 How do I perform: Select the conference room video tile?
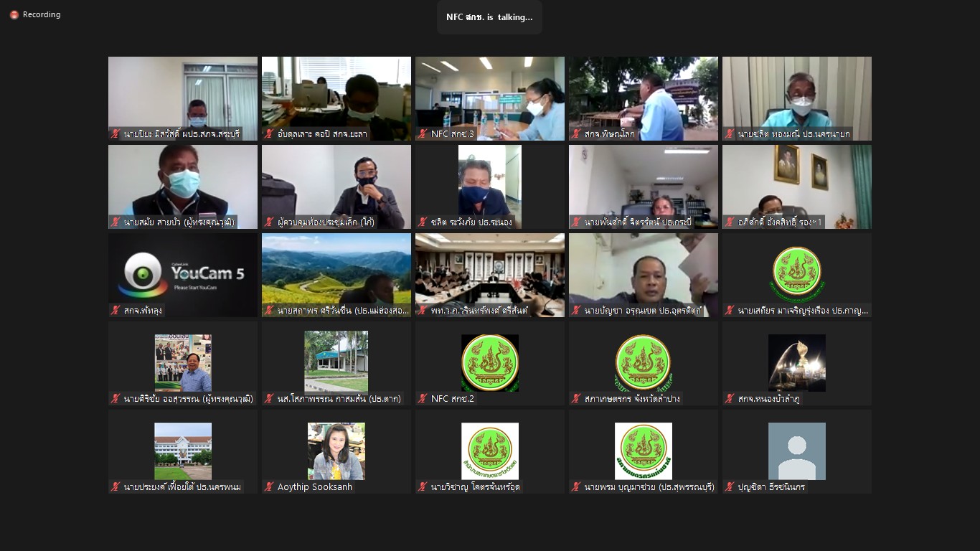[x=490, y=275]
